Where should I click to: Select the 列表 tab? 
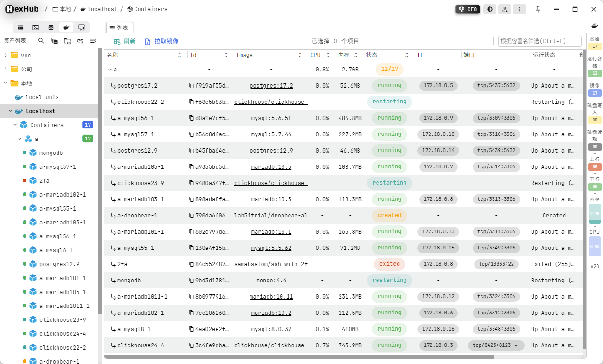[119, 28]
